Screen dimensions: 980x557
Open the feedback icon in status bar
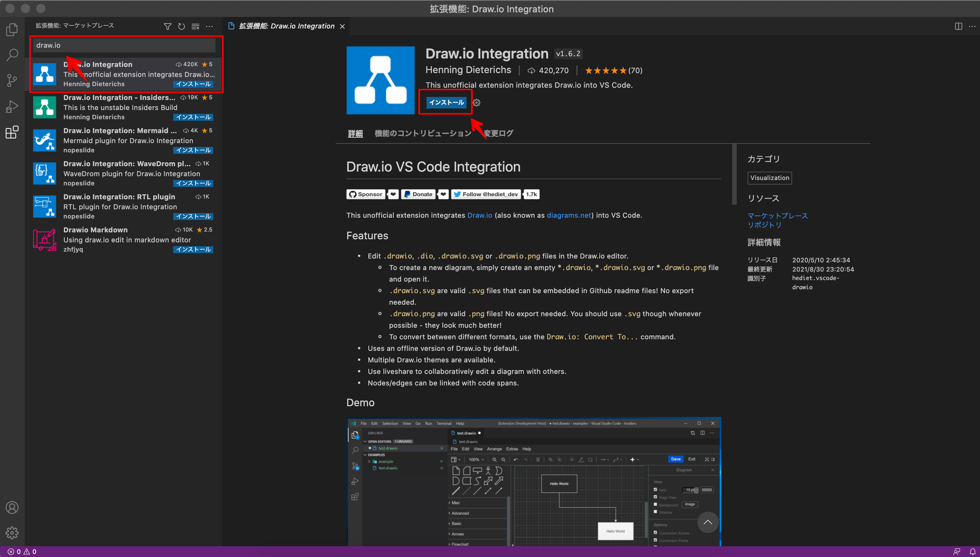pos(957,552)
